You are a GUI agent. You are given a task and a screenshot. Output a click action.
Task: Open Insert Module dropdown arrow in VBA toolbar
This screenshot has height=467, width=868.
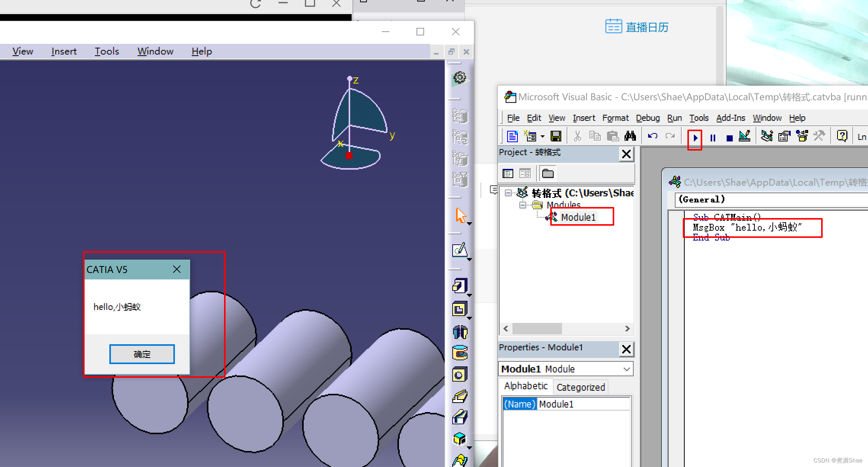click(542, 136)
